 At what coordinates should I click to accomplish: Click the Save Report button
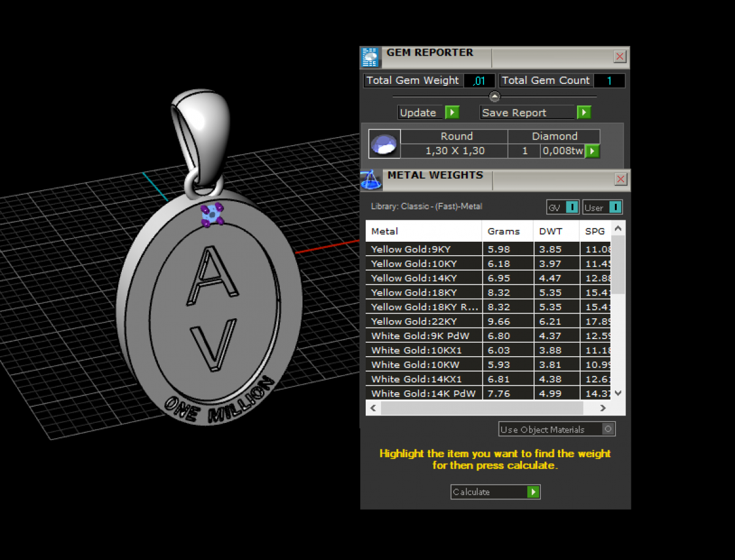tap(528, 113)
